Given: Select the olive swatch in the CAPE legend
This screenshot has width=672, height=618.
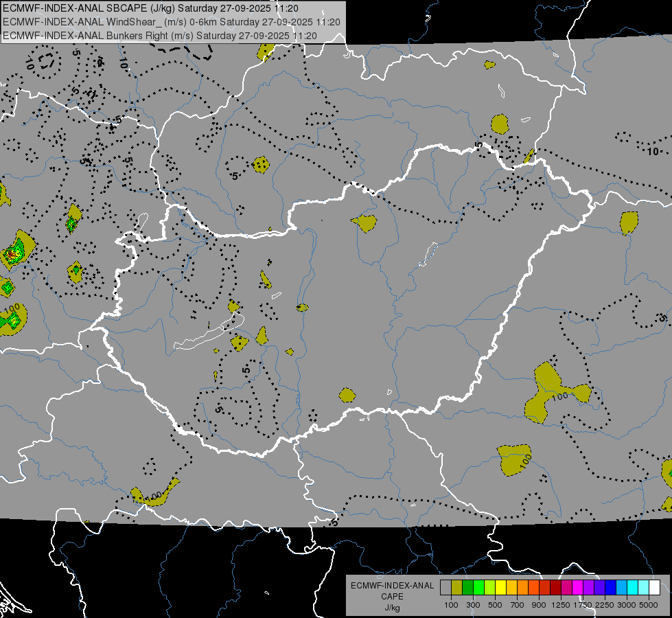Looking at the screenshot, I should (x=457, y=588).
